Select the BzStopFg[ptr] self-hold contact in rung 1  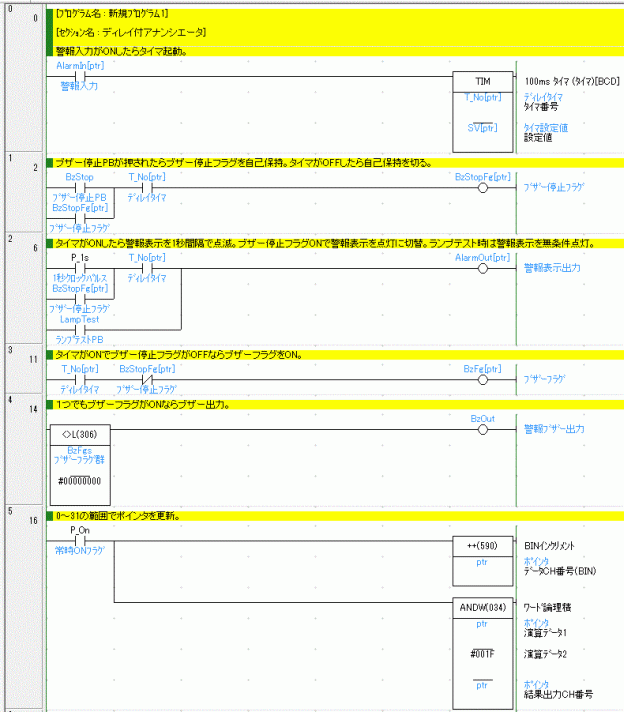tap(80, 218)
